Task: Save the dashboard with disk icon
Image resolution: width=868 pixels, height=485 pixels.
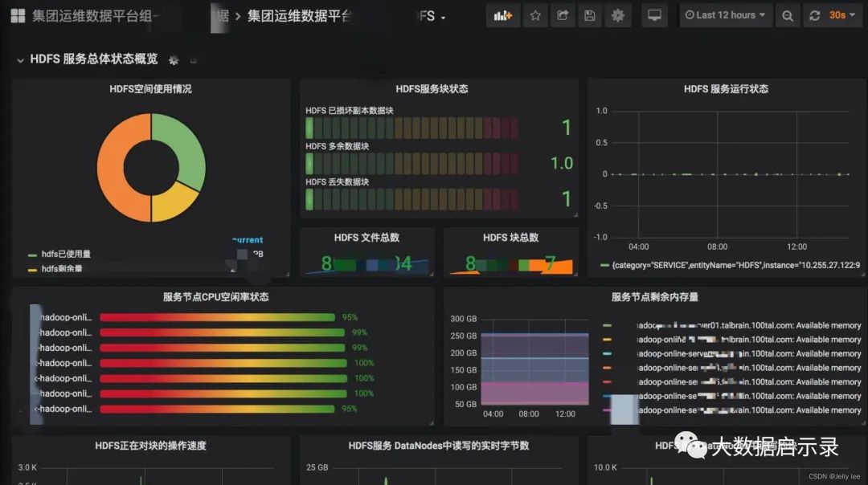Action: coord(590,15)
